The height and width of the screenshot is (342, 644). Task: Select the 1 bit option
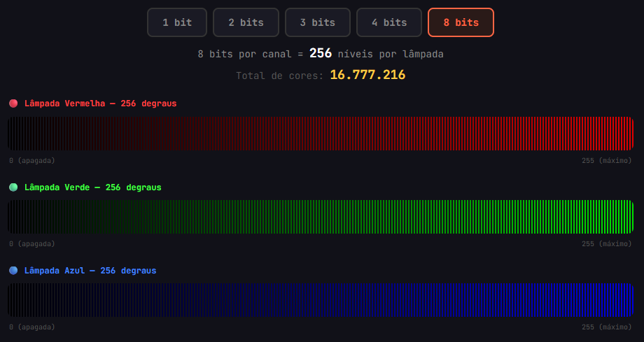coord(177,22)
